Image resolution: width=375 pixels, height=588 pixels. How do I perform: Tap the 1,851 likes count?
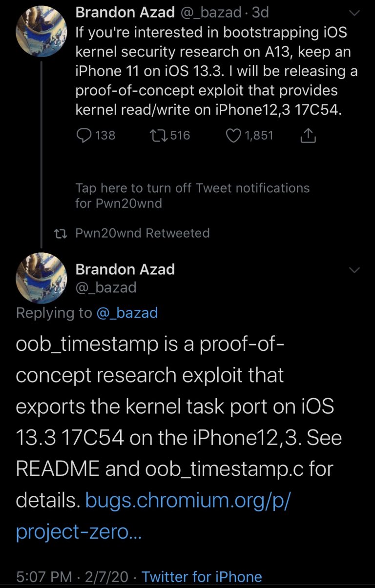pyautogui.click(x=259, y=135)
